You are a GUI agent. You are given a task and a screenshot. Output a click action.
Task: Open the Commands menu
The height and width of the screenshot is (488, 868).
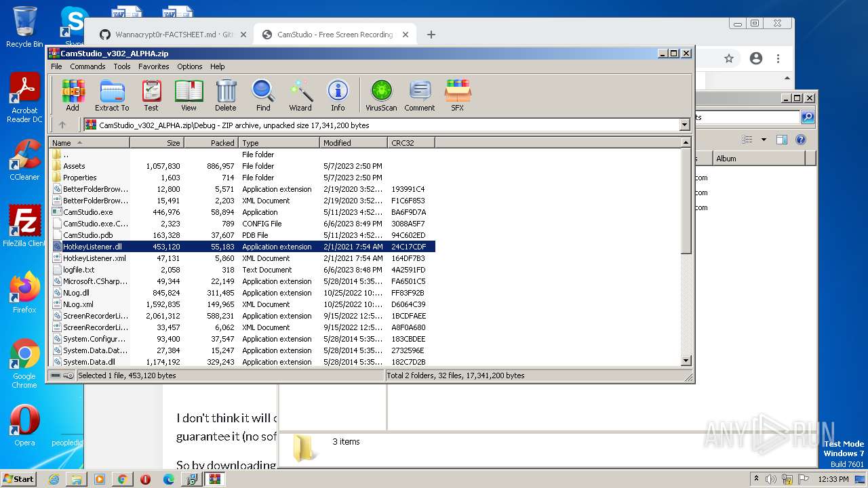click(87, 66)
